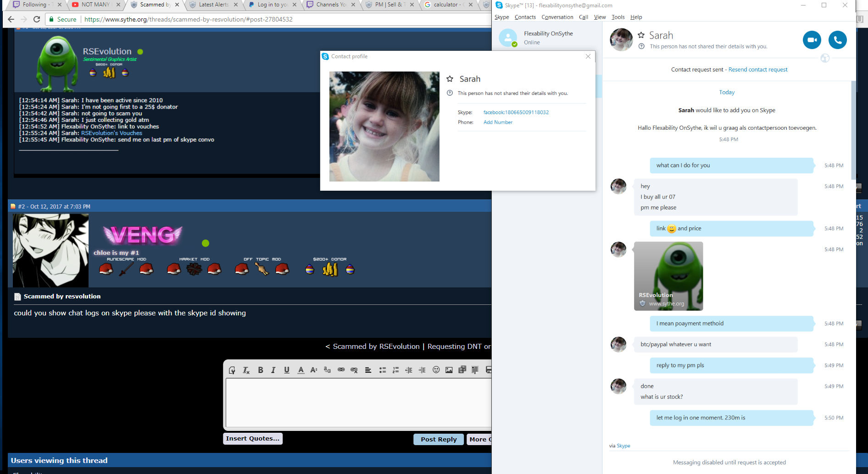868x474 pixels.
Task: Toggle BB code editor mode icon
Action: coord(232,370)
